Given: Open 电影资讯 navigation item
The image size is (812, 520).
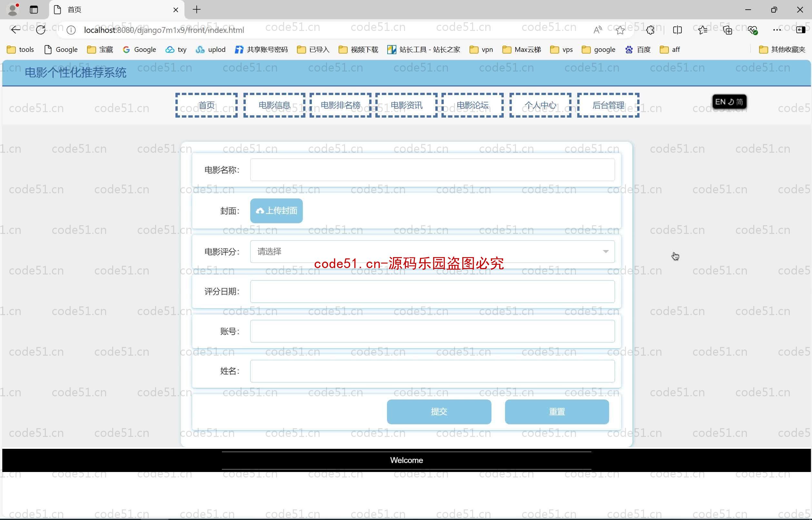Looking at the screenshot, I should point(407,105).
